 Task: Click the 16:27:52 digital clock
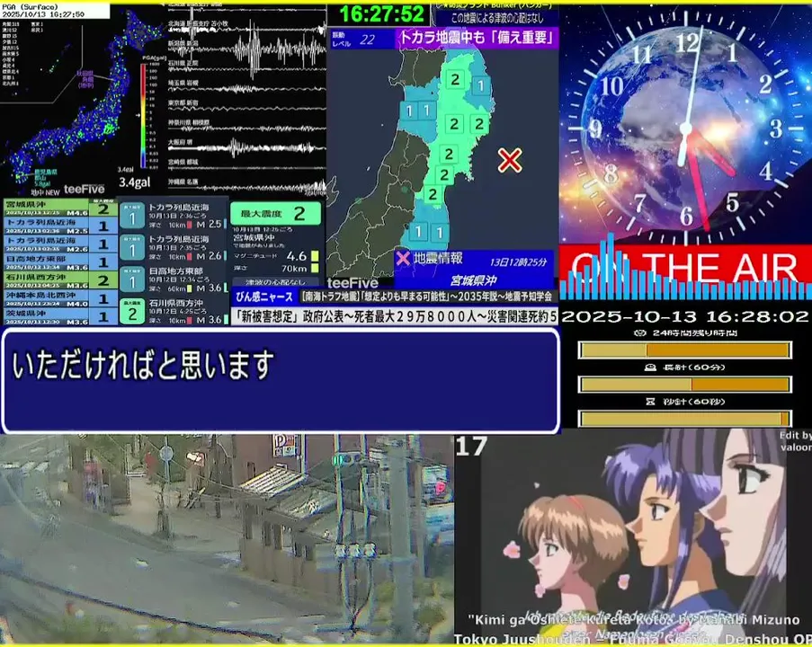tap(381, 14)
